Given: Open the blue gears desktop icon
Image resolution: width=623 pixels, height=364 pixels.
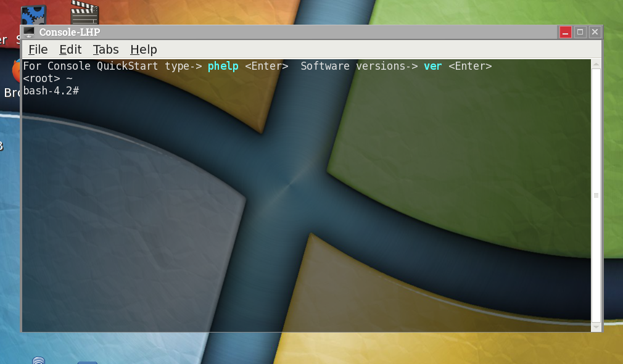Looking at the screenshot, I should 33,15.
